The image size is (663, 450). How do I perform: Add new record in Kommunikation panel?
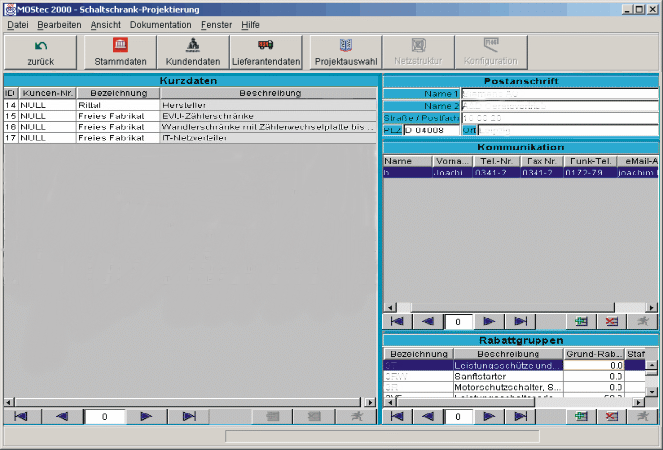click(580, 321)
